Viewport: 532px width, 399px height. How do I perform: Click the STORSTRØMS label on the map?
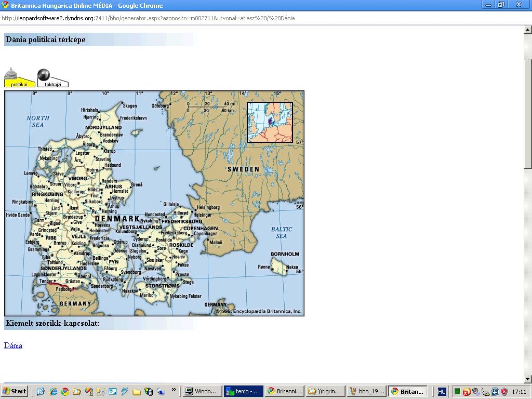tap(163, 286)
